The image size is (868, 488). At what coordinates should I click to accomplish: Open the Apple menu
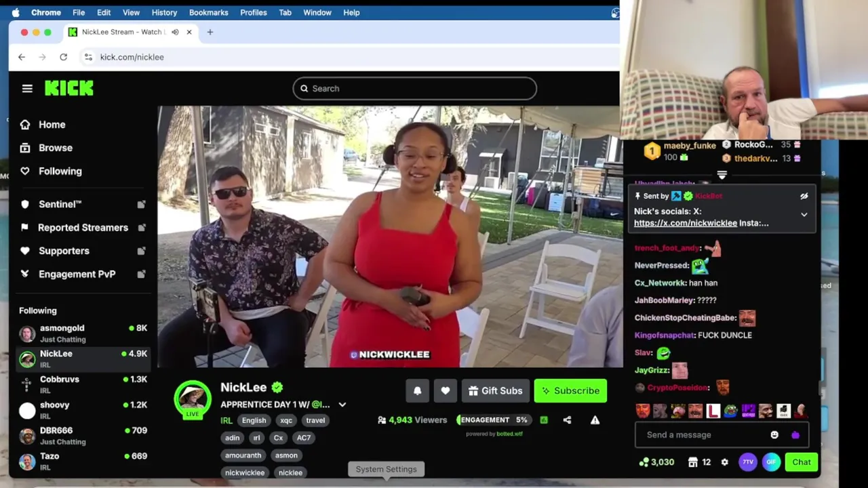(x=16, y=12)
